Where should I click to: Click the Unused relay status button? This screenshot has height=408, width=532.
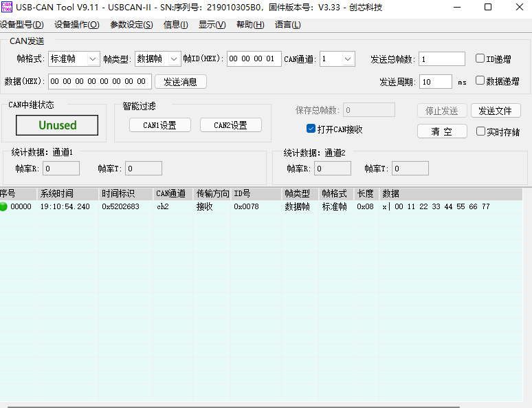click(57, 125)
